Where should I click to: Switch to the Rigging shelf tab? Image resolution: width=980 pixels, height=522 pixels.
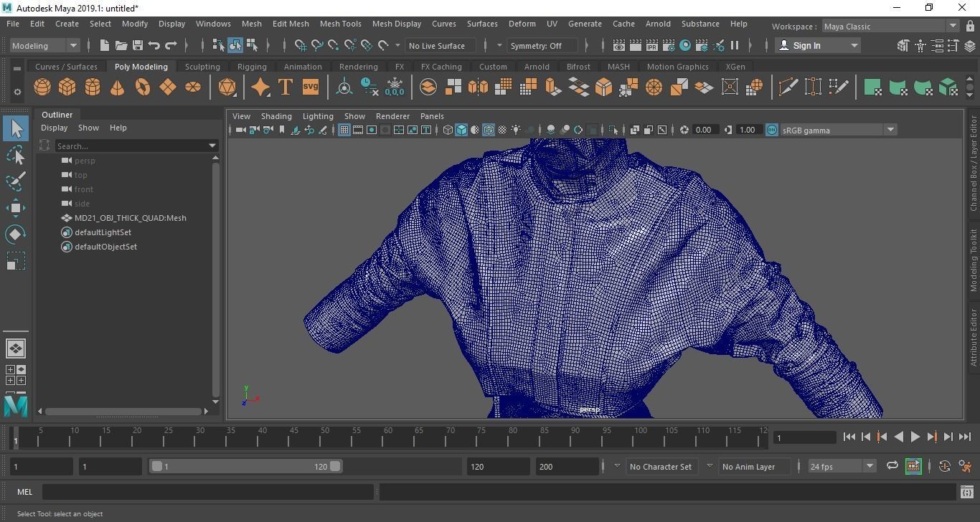tap(252, 67)
